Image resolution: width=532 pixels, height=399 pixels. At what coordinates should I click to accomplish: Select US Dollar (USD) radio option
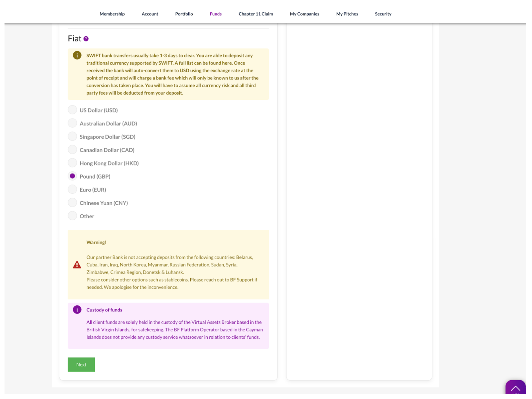(x=72, y=110)
